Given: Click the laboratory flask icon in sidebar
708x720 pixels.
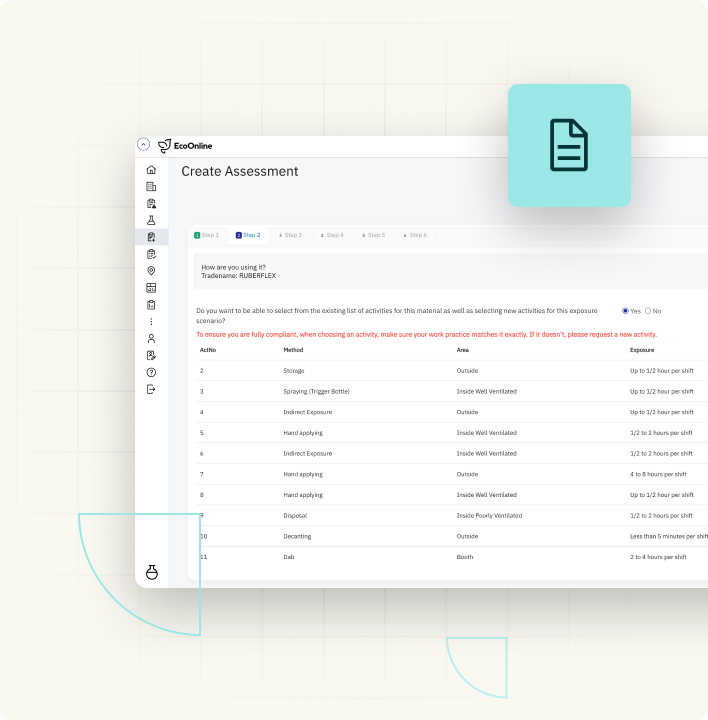Looking at the screenshot, I should tap(151, 220).
